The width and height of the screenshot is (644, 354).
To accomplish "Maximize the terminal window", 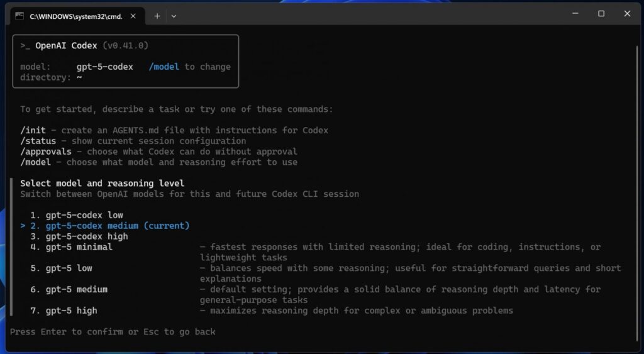I will [601, 14].
